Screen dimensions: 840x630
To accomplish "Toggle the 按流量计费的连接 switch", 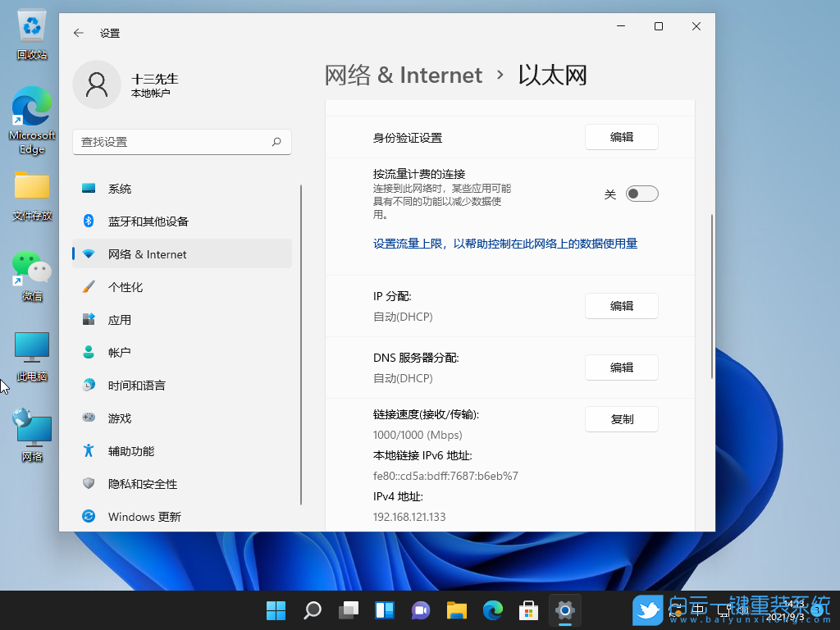I will (641, 193).
